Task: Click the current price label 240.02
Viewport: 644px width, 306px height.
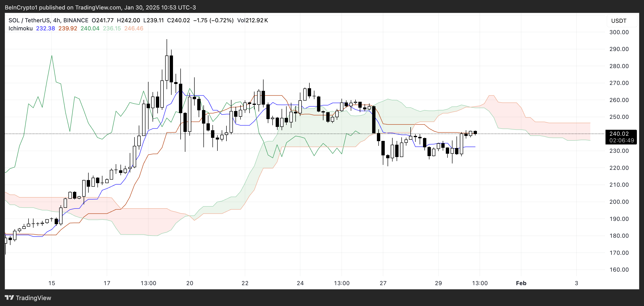Action: tap(619, 134)
